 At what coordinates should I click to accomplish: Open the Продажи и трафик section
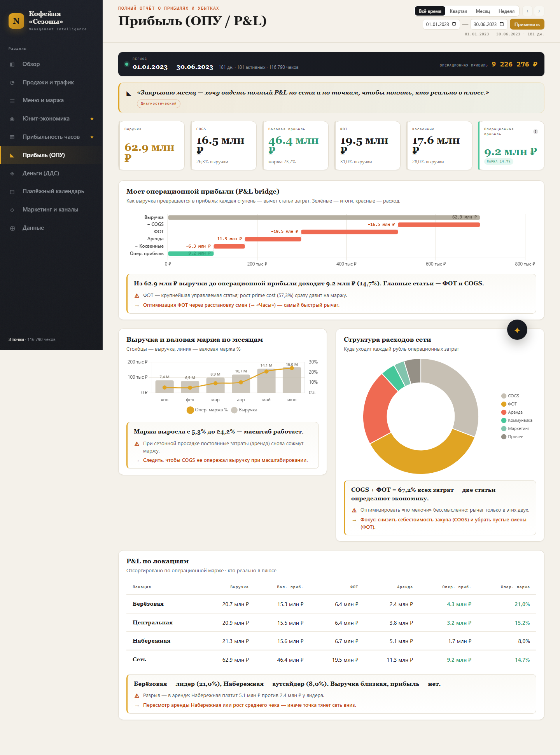click(x=51, y=82)
